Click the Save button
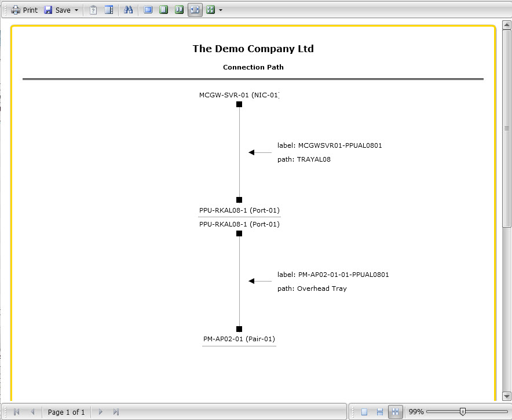 (57, 10)
